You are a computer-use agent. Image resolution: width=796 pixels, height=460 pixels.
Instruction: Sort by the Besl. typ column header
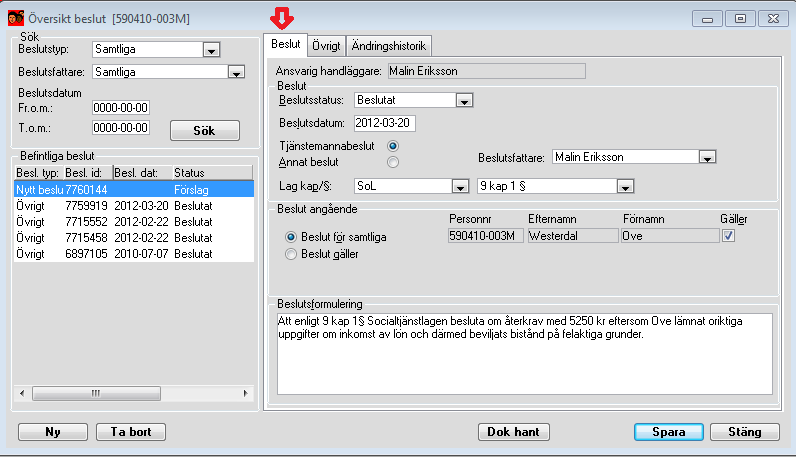(x=39, y=173)
